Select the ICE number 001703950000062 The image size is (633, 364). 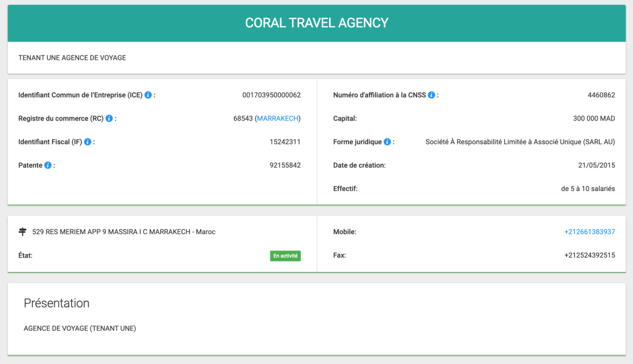coord(271,95)
